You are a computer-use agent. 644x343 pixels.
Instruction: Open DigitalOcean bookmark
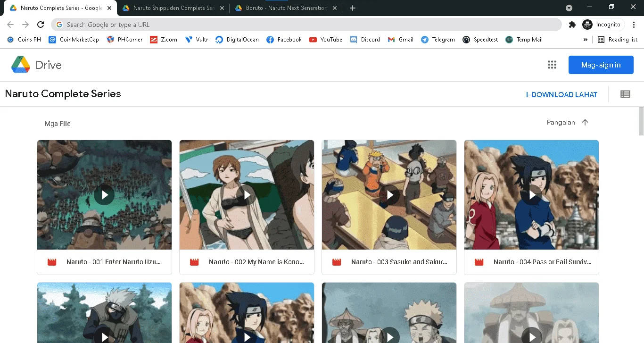[237, 40]
